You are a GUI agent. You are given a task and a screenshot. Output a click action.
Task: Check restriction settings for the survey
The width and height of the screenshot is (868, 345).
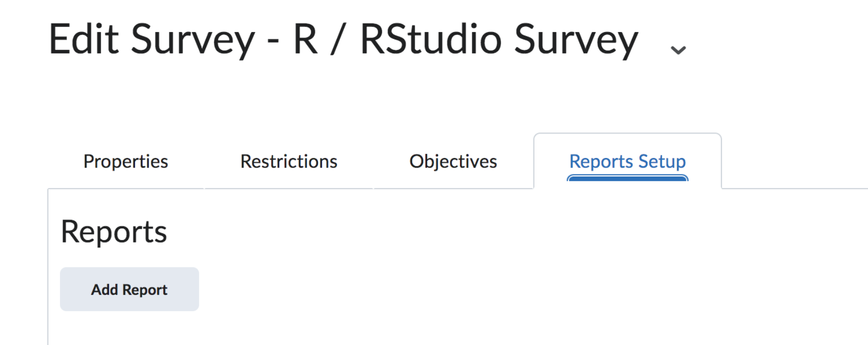click(x=288, y=161)
